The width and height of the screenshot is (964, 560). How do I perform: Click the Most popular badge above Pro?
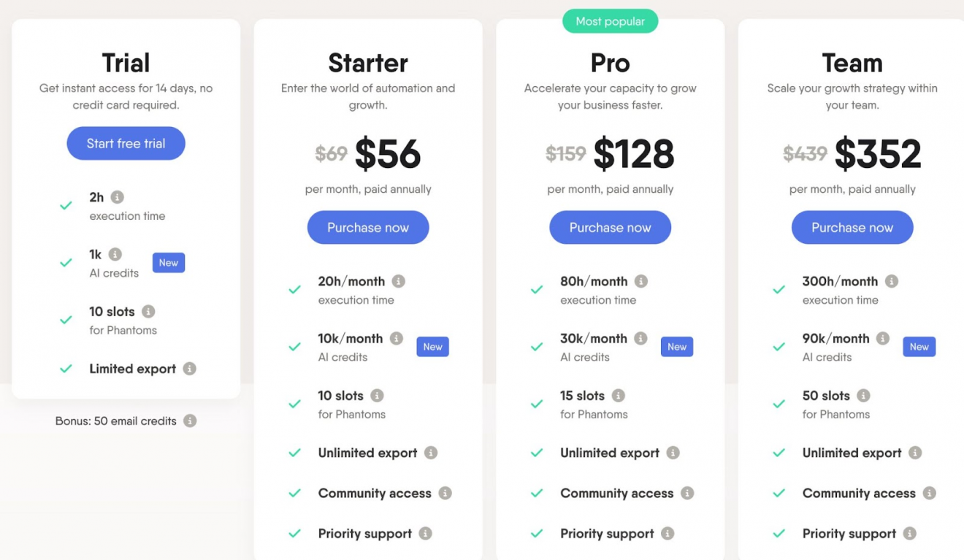click(x=610, y=21)
